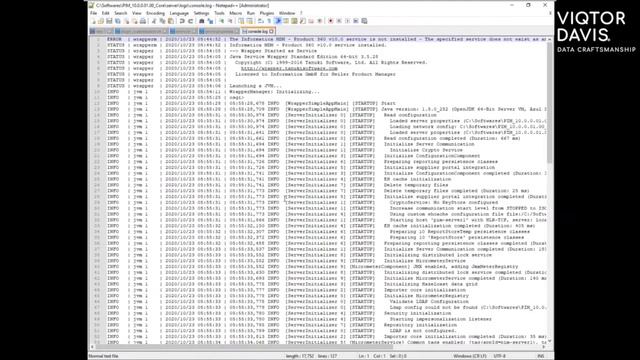Start macro recording with red Record icon
This screenshot has height=360, width=640.
coord(331,21)
